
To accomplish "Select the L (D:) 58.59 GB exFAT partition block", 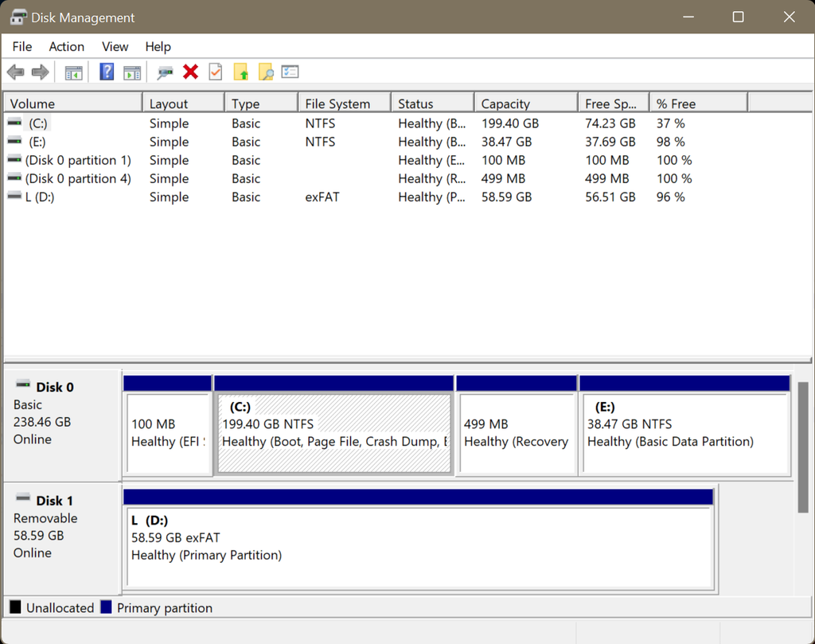I will [x=419, y=540].
